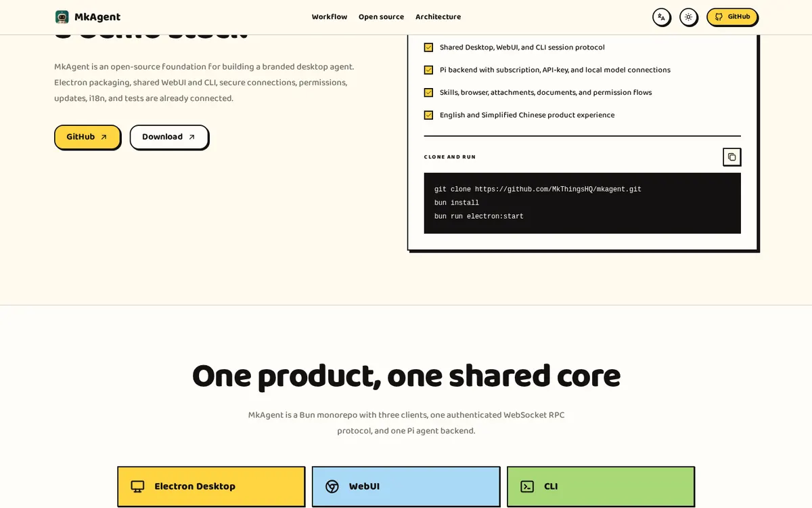Click the "bun install" command line
The height and width of the screenshot is (508, 812).
(x=457, y=203)
